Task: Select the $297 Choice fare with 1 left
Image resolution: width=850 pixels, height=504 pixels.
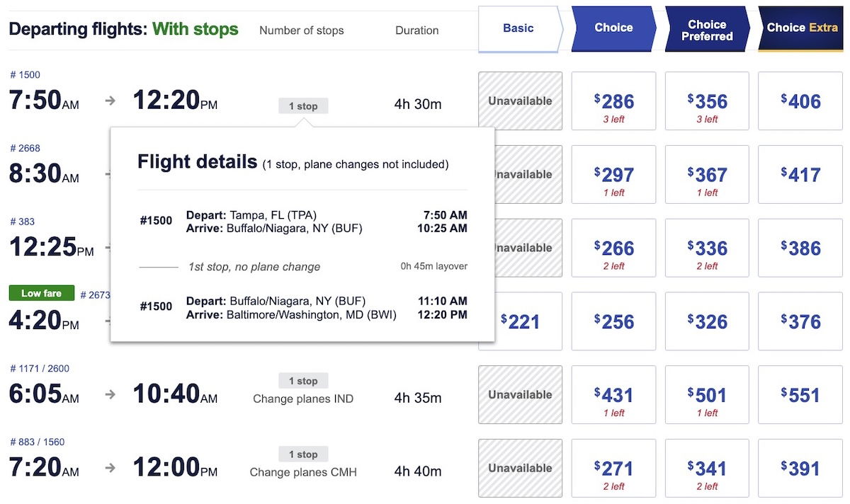Action: [x=613, y=175]
